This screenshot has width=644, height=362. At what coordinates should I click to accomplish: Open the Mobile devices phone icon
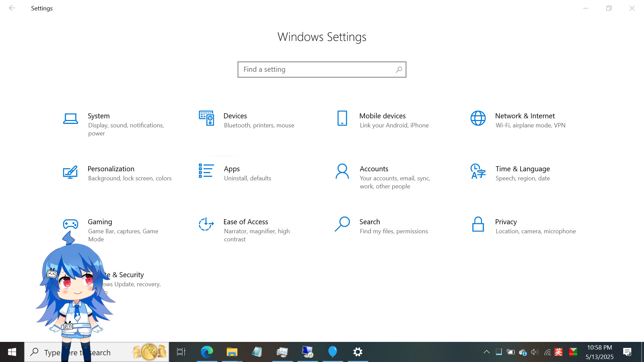[x=342, y=118]
